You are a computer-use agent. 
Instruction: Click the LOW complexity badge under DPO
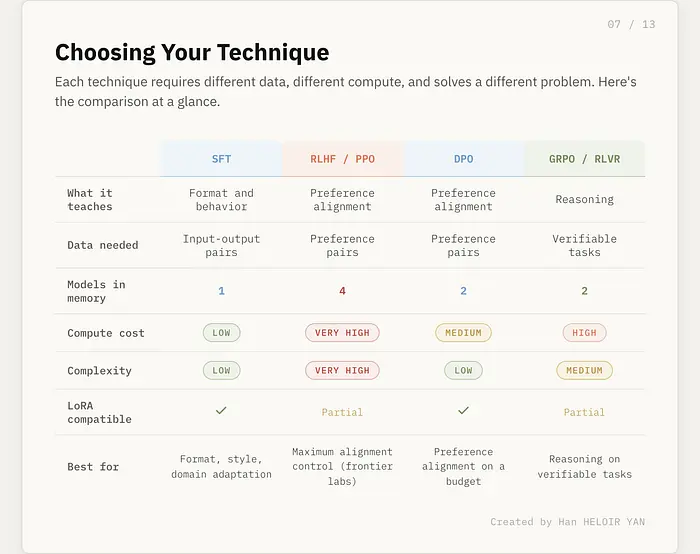click(463, 371)
